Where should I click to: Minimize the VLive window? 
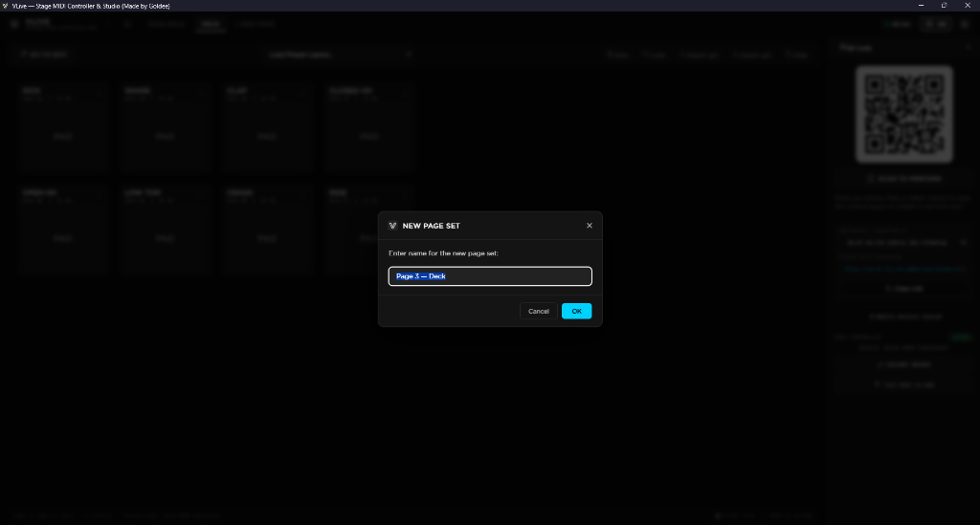pyautogui.click(x=921, y=6)
